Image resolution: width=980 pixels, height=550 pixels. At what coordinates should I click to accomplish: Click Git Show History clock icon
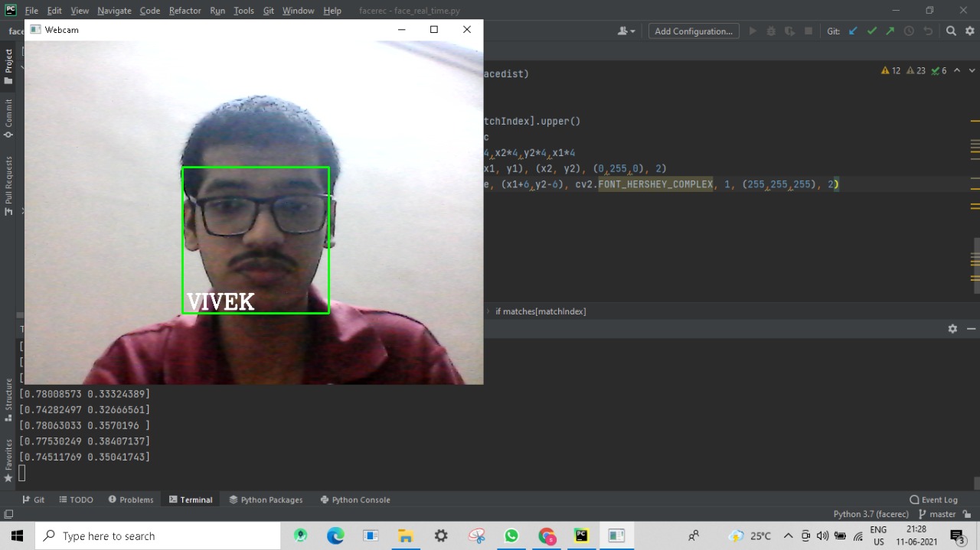[x=909, y=31]
